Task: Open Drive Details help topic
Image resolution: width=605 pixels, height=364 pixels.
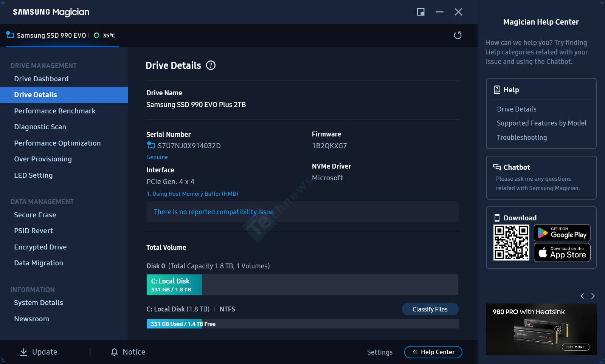Action: click(517, 109)
